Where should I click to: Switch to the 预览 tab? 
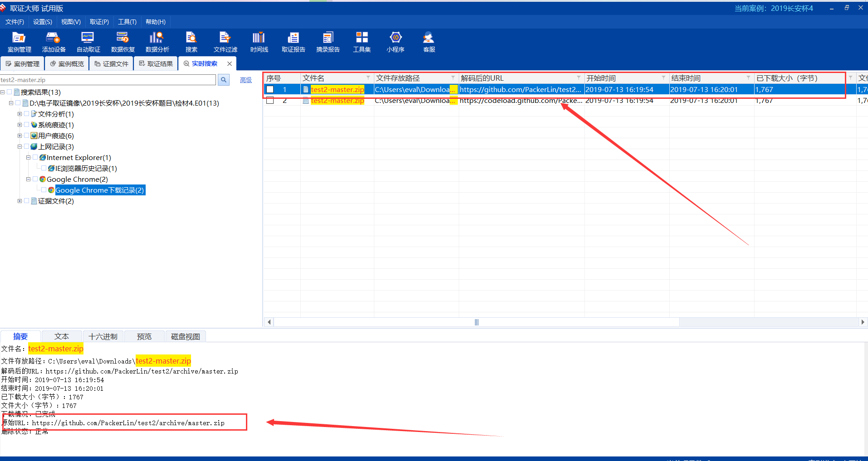144,336
